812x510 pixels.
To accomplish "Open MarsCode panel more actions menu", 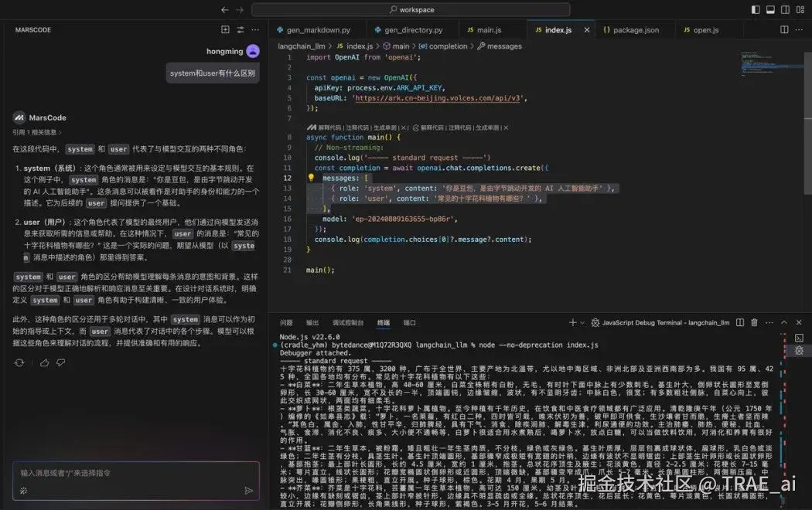I will coord(255,30).
